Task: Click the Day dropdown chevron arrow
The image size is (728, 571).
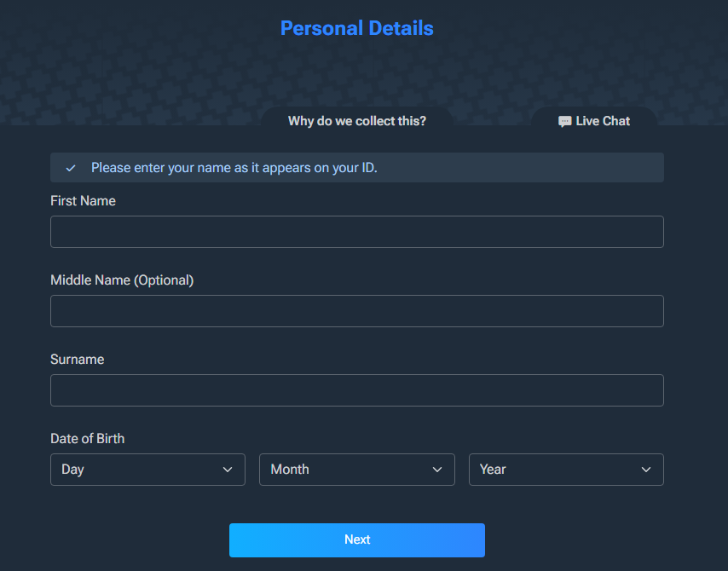Action: 228,470
